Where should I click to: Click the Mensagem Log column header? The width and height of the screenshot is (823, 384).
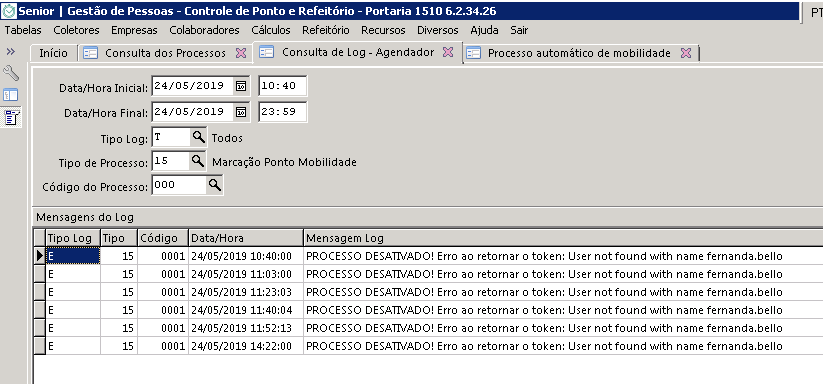click(x=563, y=238)
